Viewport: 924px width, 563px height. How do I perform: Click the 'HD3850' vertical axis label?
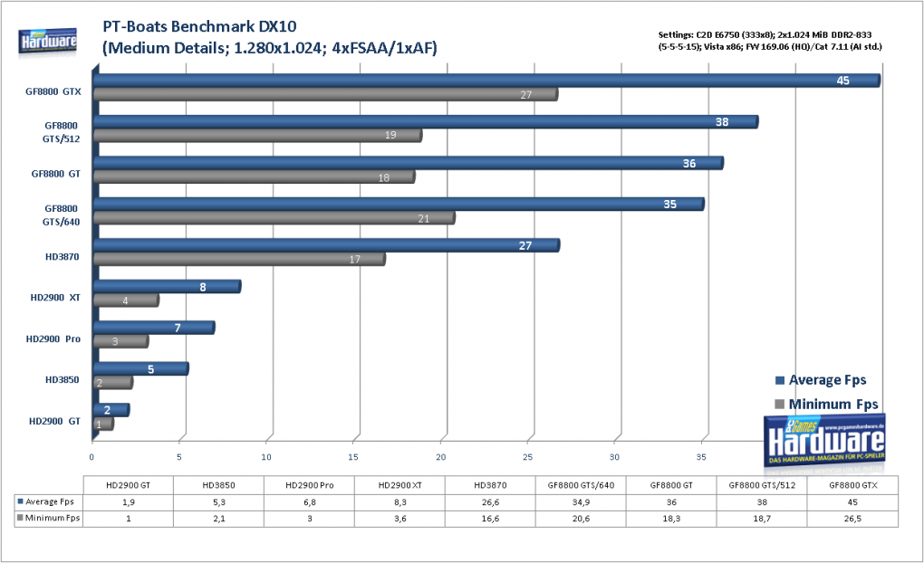[x=62, y=380]
